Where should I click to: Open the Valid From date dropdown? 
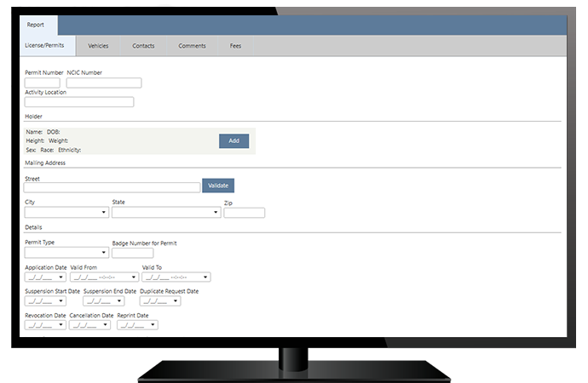click(x=134, y=277)
